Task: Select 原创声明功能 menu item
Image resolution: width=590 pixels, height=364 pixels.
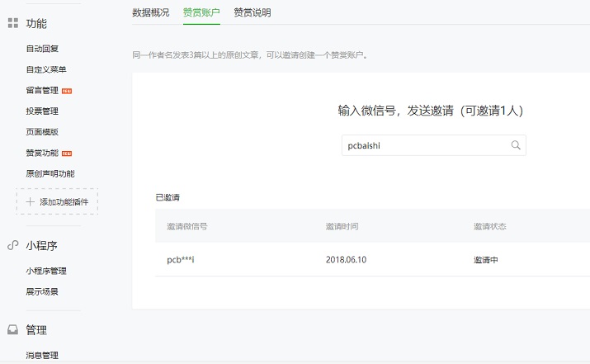Action: pos(50,173)
